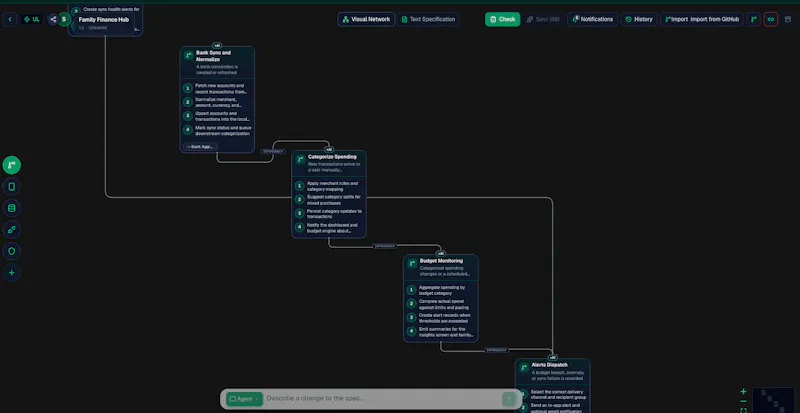
Task: Open the database sidebar icon
Action: pos(12,208)
